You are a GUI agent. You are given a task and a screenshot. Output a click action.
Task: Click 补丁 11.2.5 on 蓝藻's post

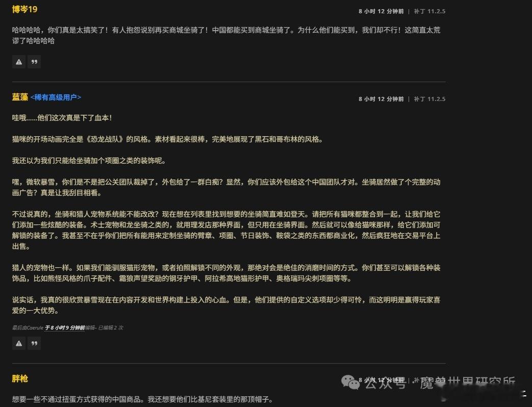(429, 99)
